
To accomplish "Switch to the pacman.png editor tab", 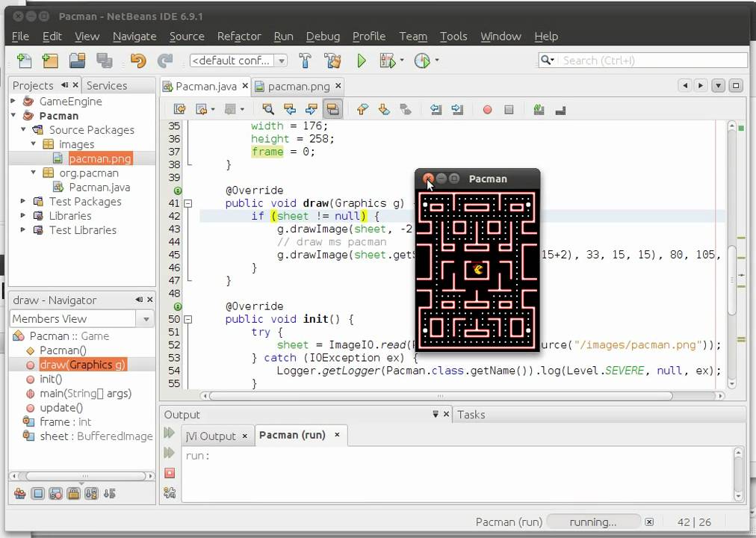I will [x=297, y=86].
